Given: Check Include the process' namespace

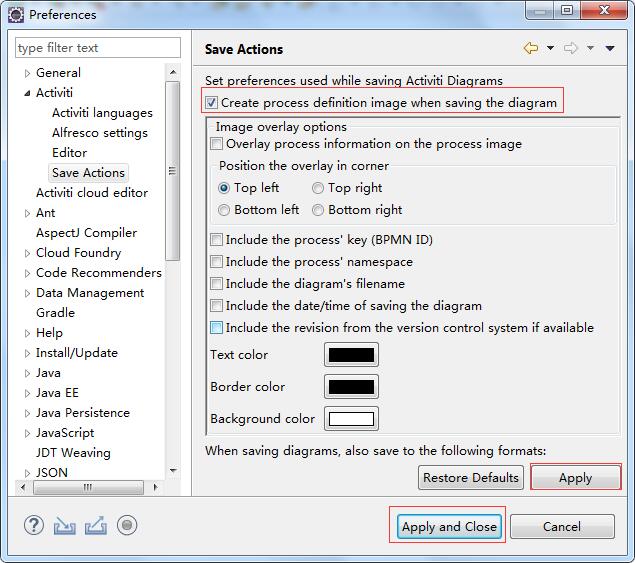Looking at the screenshot, I should (x=216, y=261).
